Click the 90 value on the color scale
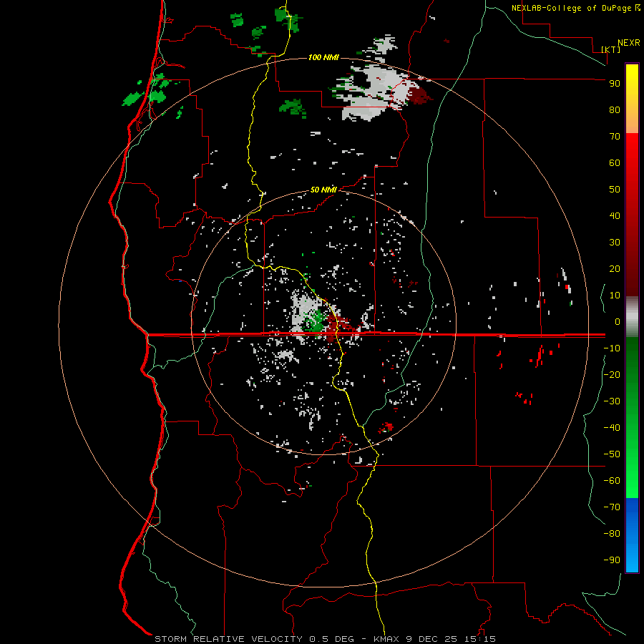This screenshot has height=644, width=644. click(615, 84)
